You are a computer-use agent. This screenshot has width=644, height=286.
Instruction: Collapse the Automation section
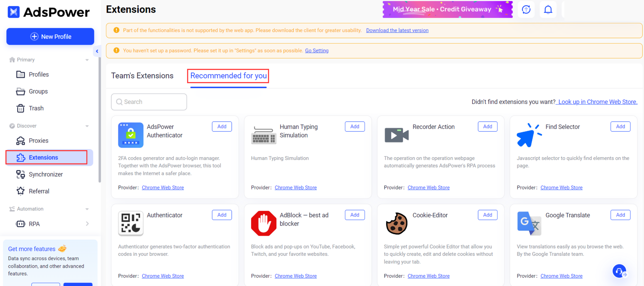pos(87,209)
